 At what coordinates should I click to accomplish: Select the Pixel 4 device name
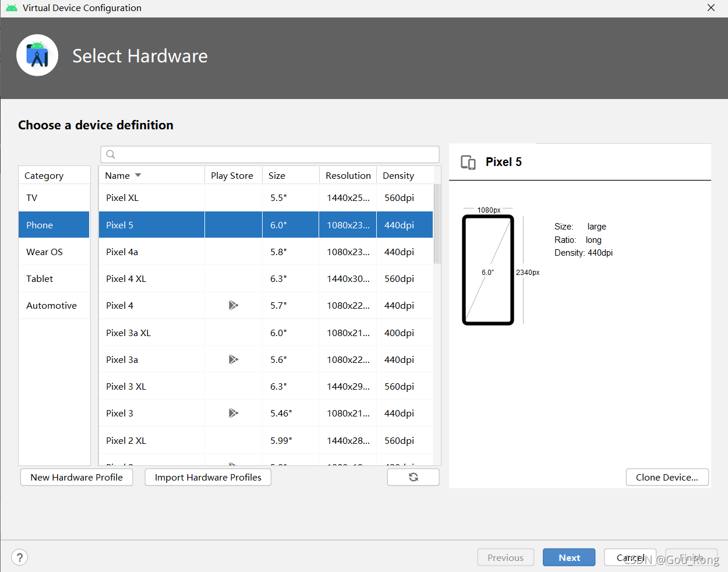tap(119, 305)
